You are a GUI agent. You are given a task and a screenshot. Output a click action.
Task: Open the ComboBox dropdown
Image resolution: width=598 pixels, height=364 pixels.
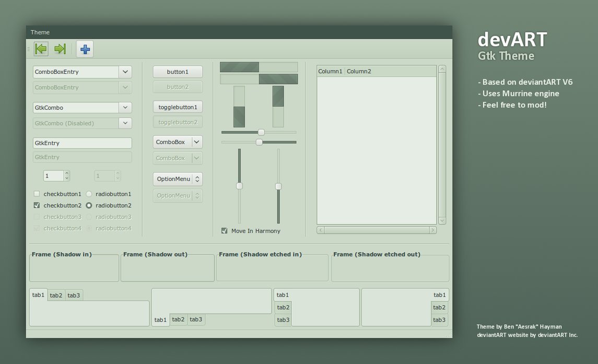(196, 142)
